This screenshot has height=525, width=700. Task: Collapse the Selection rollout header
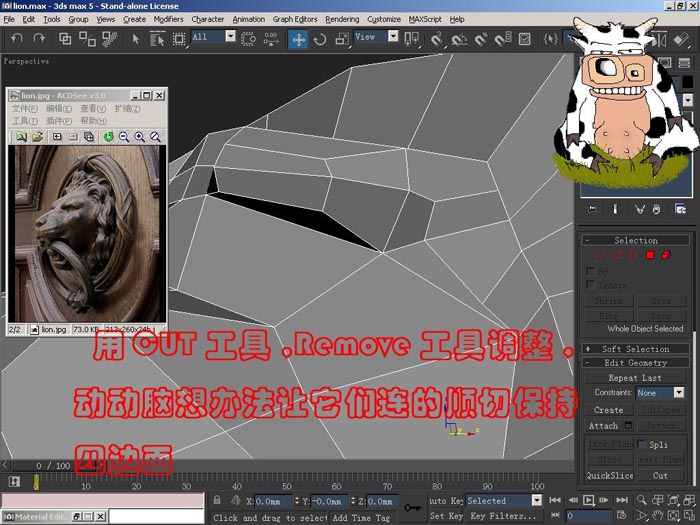tap(635, 240)
